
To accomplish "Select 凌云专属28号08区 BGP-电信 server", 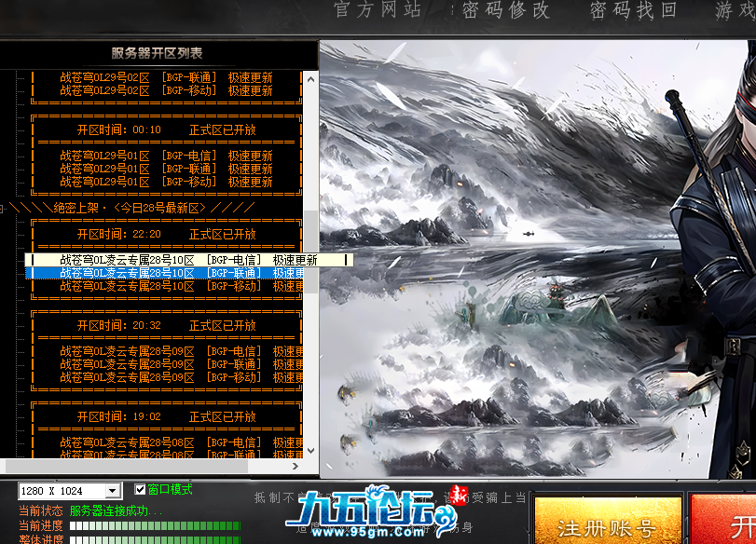I will point(181,442).
